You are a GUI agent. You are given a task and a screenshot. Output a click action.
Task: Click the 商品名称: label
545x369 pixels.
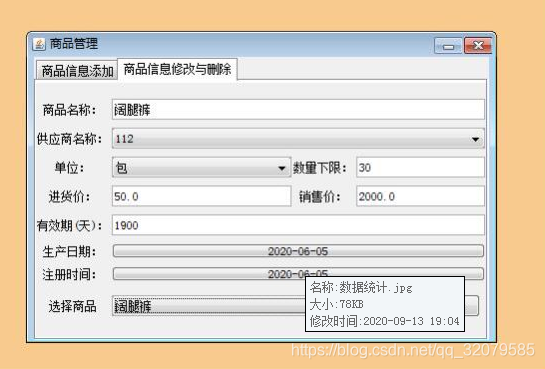pos(69,110)
